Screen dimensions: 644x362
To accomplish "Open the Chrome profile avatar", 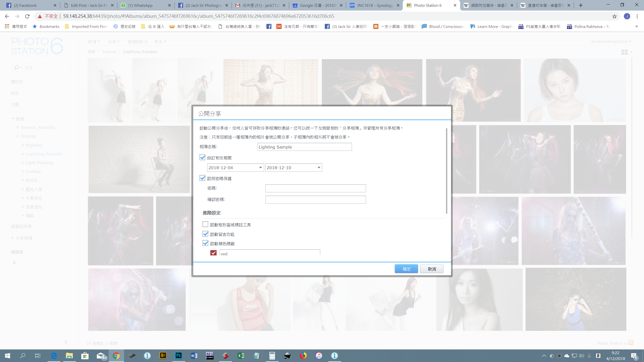I will coord(627,16).
